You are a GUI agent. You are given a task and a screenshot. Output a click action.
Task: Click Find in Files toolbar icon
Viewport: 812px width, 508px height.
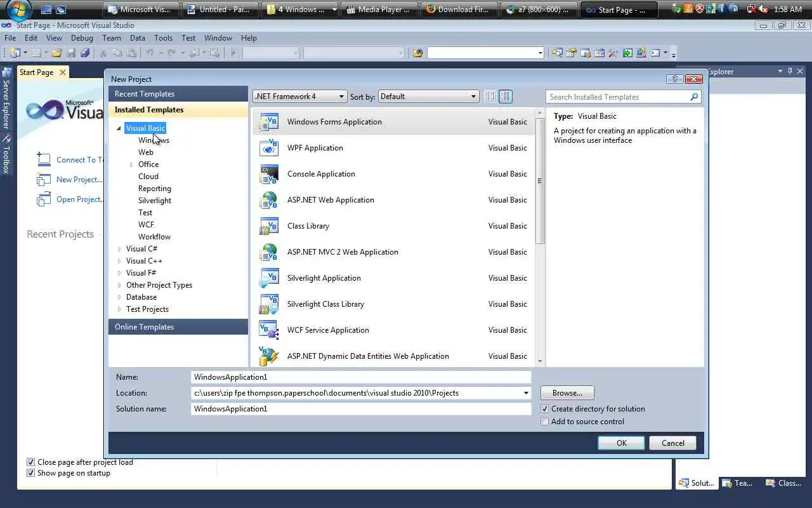pos(417,53)
